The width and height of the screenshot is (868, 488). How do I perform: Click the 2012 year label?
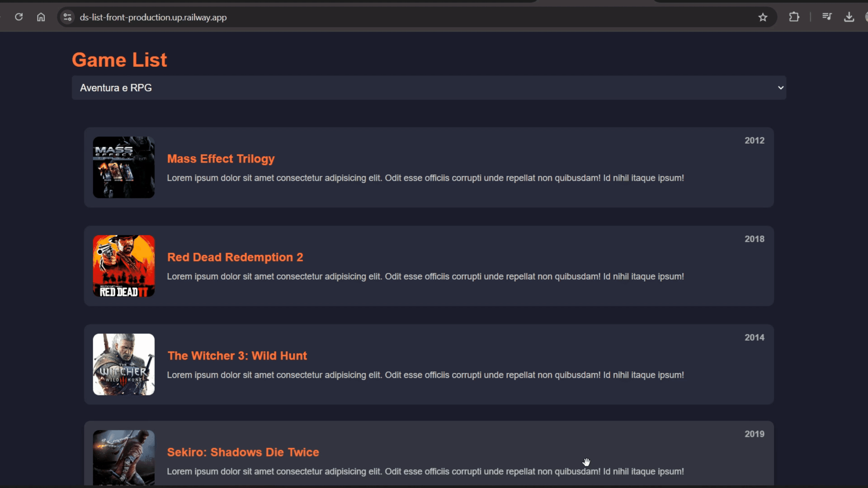pos(755,141)
